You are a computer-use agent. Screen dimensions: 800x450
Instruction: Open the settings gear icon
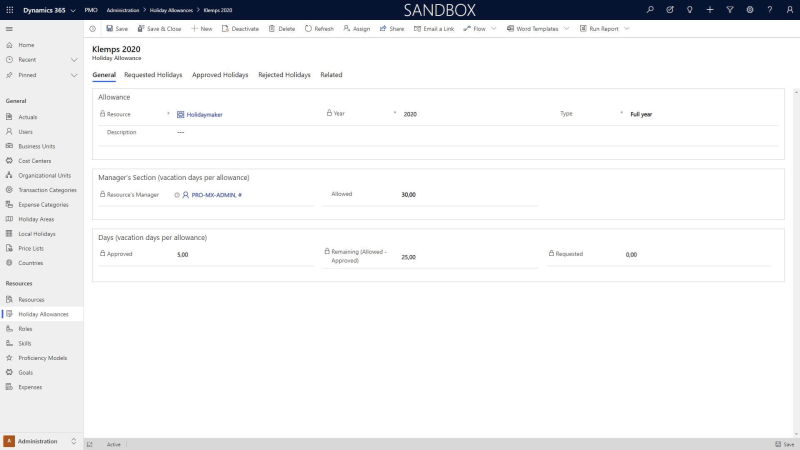tap(750, 9)
